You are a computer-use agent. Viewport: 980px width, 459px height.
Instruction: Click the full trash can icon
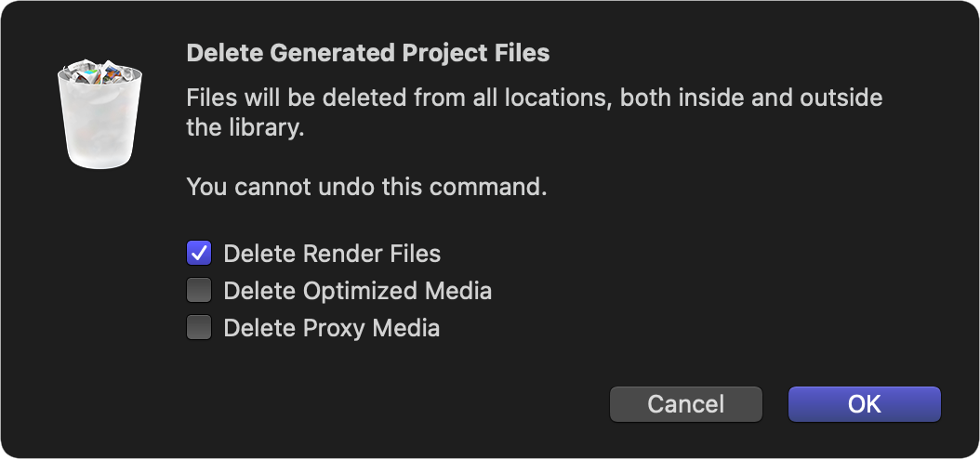tap(99, 114)
